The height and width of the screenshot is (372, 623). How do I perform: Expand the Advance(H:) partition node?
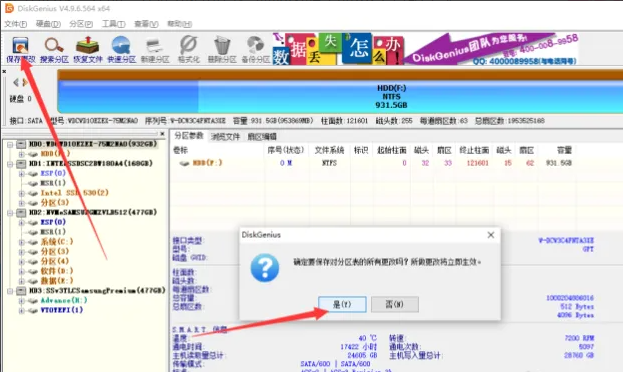click(22, 301)
